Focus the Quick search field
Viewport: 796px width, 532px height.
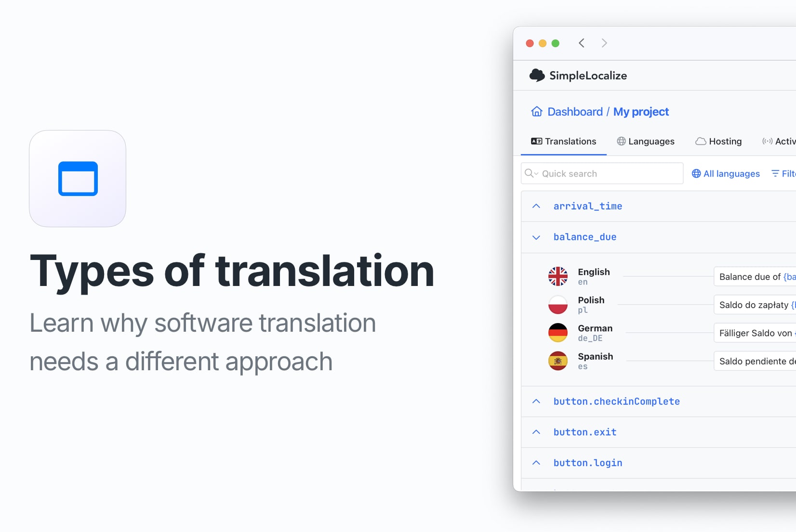pyautogui.click(x=602, y=173)
